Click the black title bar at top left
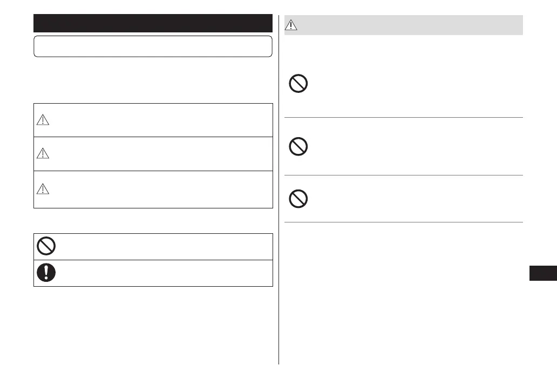 153,24
